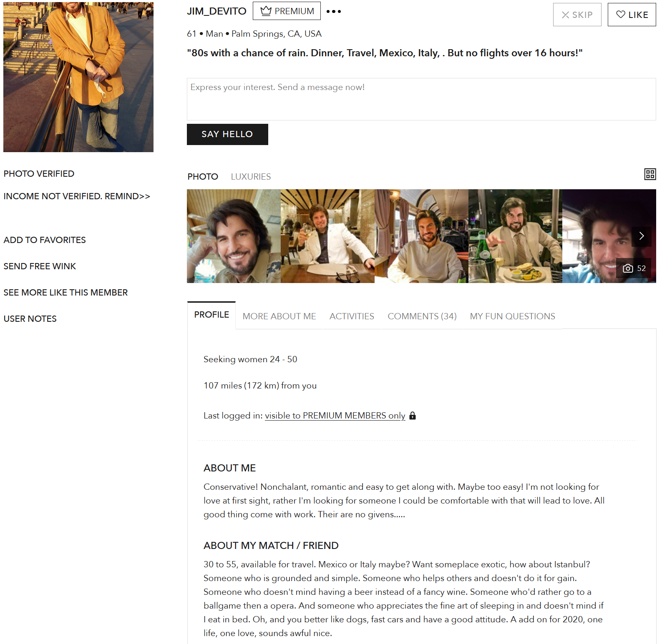Click '61 • Man • Palm Springs, CA, USA' line
The image size is (662, 644).
tap(254, 34)
